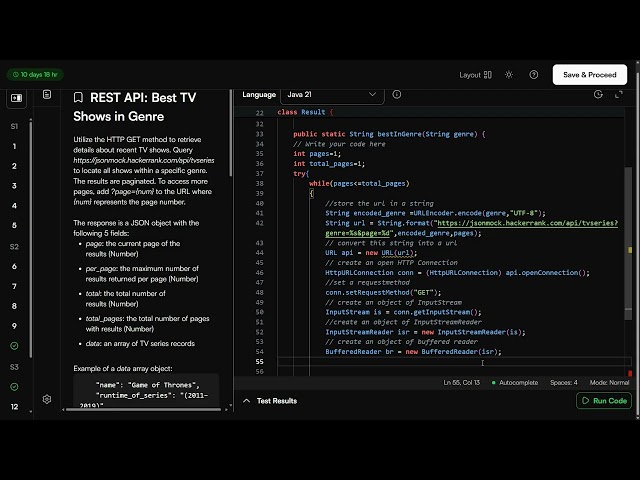This screenshot has width=640, height=480.
Task: Go to question 1
Action: [x=14, y=146]
